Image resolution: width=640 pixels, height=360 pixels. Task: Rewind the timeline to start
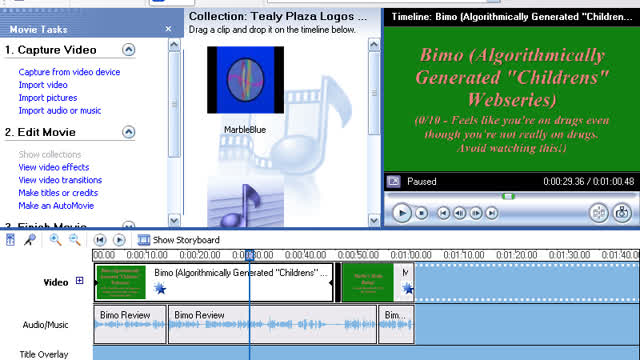(100, 240)
